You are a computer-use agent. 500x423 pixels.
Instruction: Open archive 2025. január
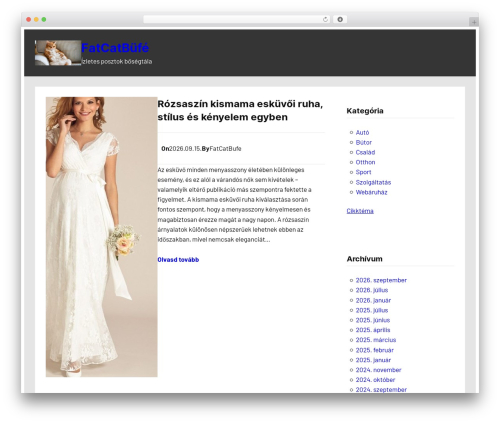(x=373, y=360)
